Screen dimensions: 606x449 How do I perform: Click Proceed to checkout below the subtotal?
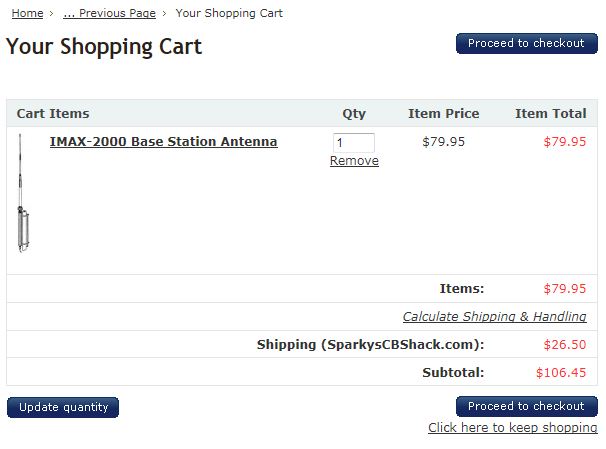[526, 407]
